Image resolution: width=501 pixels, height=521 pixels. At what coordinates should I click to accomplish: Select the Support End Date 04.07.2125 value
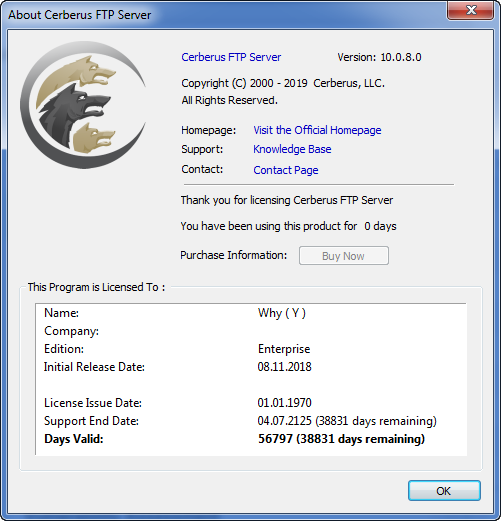[x=347, y=421]
